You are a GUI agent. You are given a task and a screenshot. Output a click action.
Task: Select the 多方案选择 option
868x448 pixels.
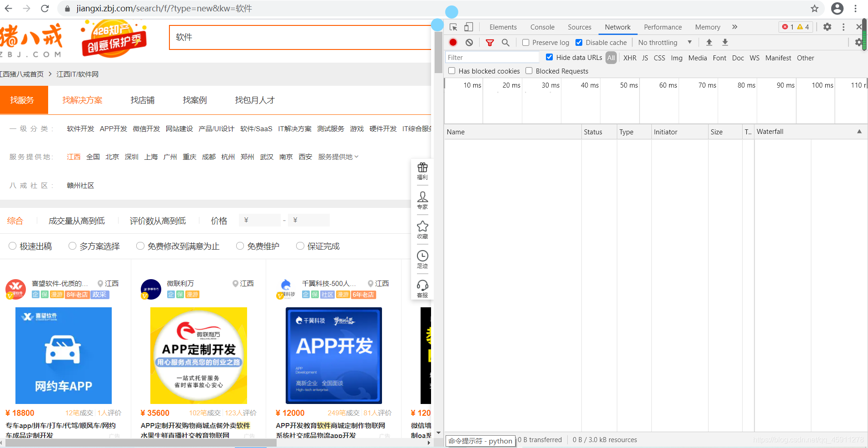tap(72, 246)
